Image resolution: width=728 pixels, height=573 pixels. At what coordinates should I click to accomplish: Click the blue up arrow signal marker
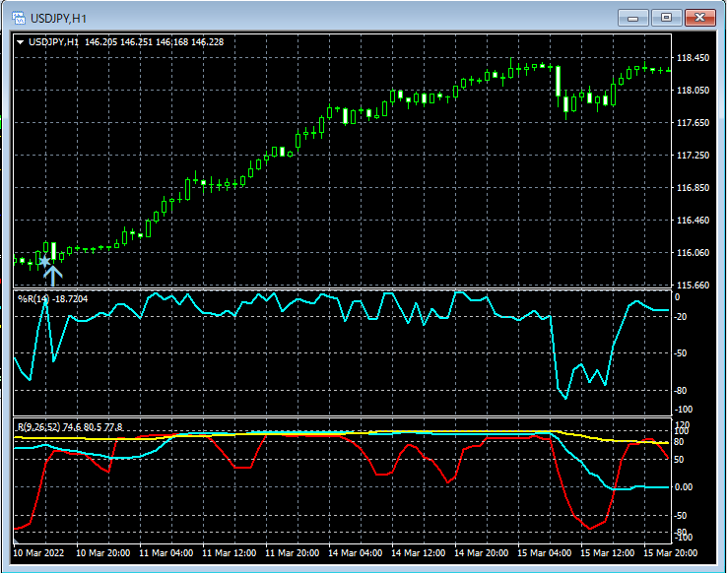click(x=53, y=276)
